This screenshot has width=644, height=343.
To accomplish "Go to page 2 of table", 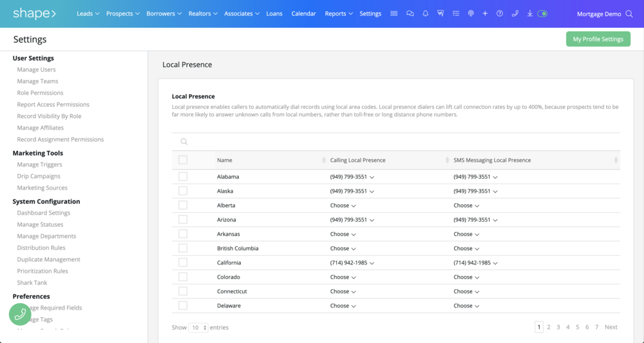I will tap(549, 327).
